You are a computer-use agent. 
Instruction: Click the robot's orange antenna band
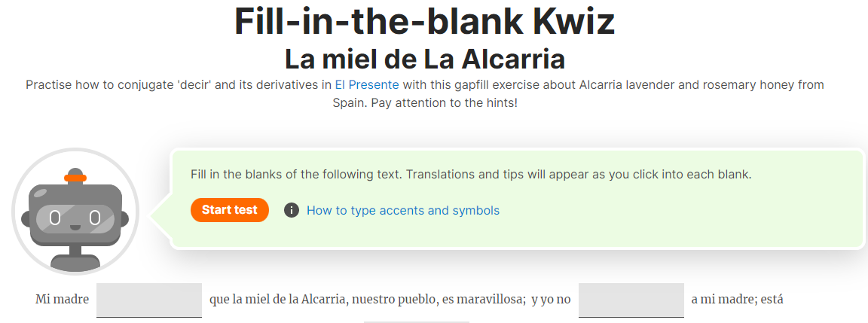pyautogui.click(x=75, y=178)
